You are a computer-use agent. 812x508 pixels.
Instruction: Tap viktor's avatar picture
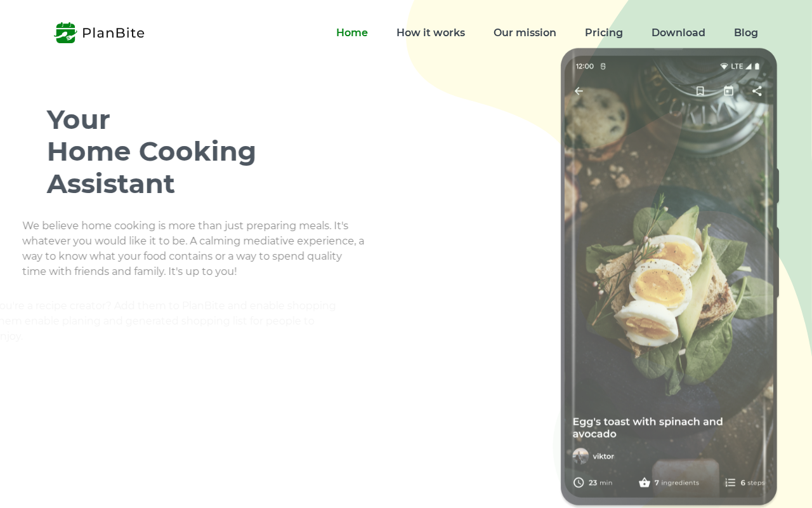tap(580, 456)
